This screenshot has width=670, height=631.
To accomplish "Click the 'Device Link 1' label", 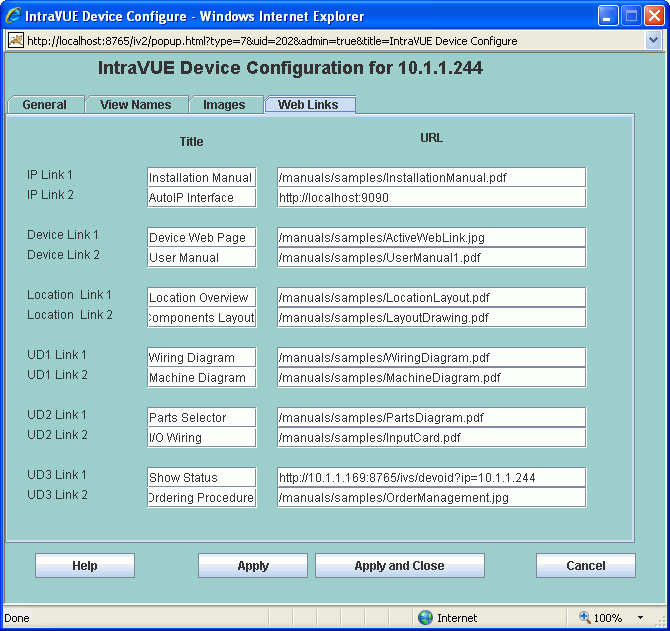I will (63, 235).
